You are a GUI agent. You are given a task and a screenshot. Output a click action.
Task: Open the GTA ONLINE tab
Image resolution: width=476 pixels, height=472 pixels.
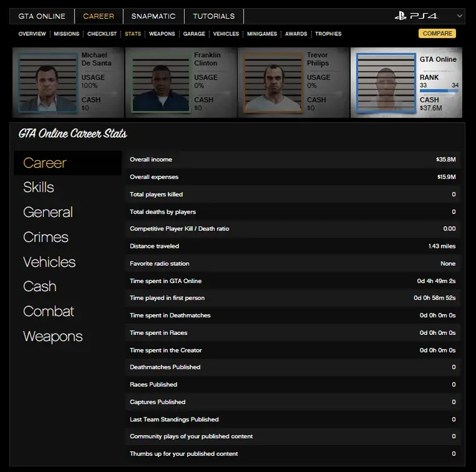42,16
